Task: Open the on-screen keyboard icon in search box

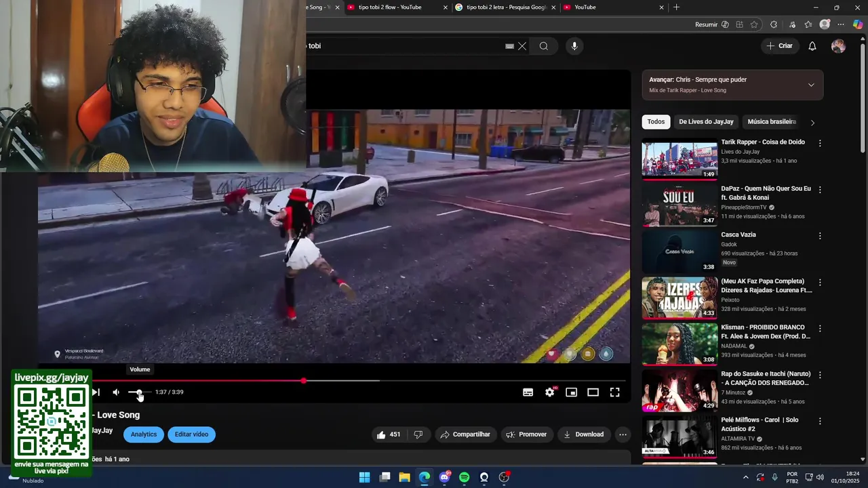Action: pos(509,46)
